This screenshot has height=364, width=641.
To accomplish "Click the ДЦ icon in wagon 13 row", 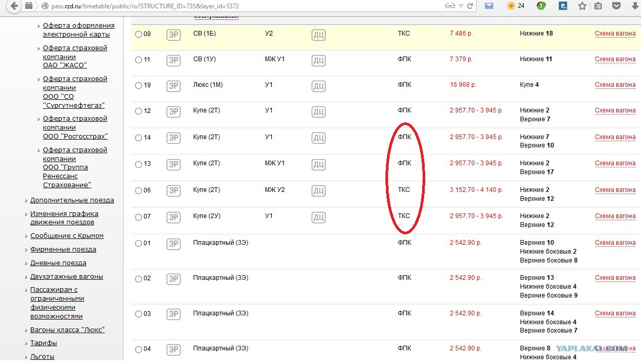I will click(318, 165).
